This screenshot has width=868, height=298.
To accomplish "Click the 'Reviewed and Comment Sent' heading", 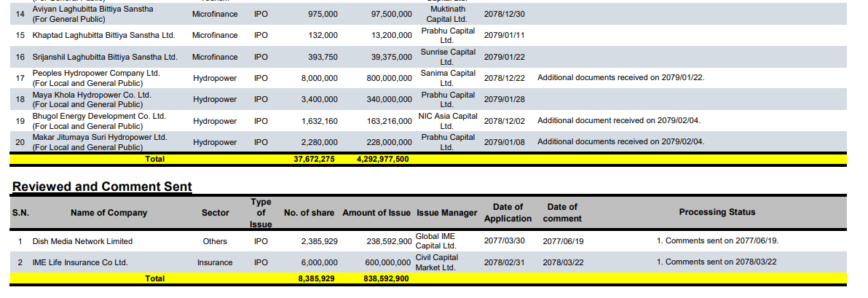I will click(102, 187).
